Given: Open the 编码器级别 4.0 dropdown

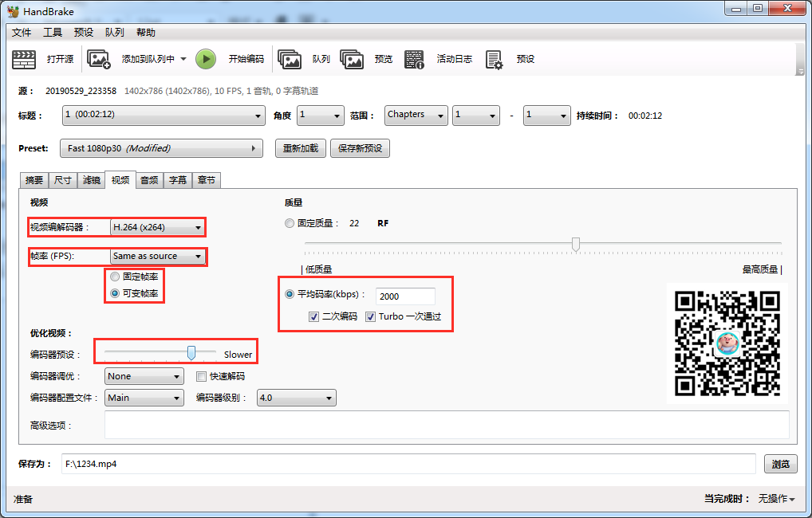Looking at the screenshot, I should pyautogui.click(x=296, y=398).
